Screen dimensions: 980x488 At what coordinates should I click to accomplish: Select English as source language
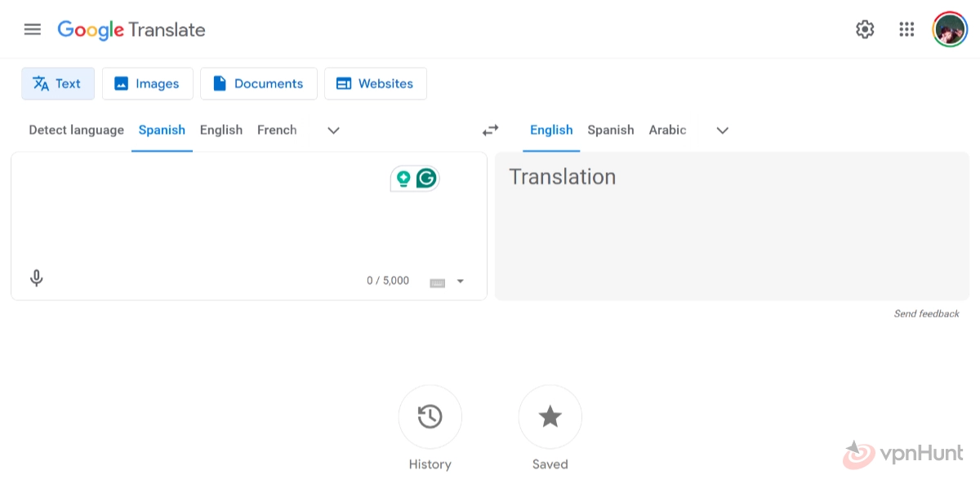[221, 130]
